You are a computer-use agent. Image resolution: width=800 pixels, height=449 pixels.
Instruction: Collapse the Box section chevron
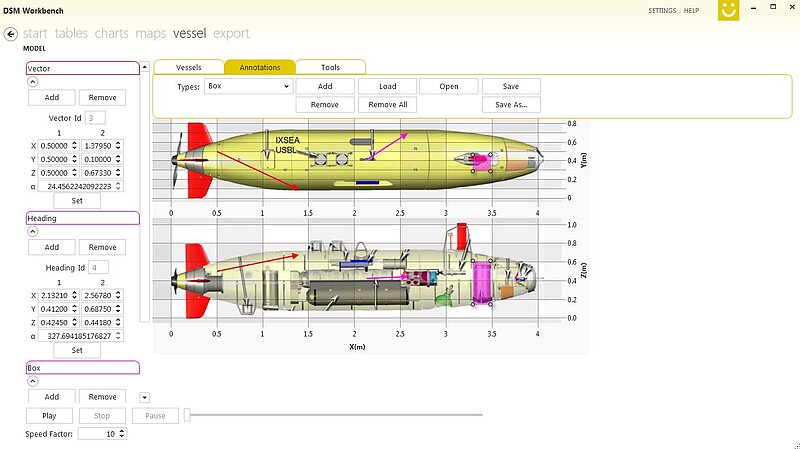(x=33, y=382)
